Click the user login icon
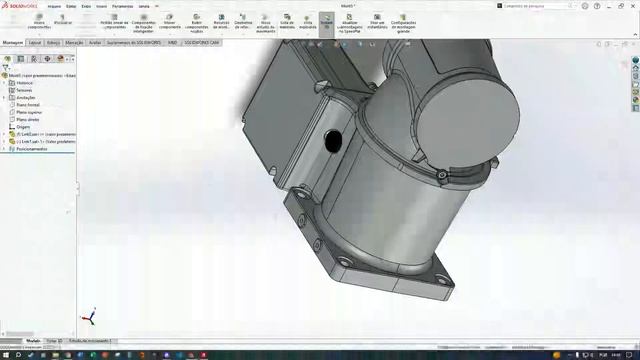640x360 pixels. pyautogui.click(x=585, y=6)
